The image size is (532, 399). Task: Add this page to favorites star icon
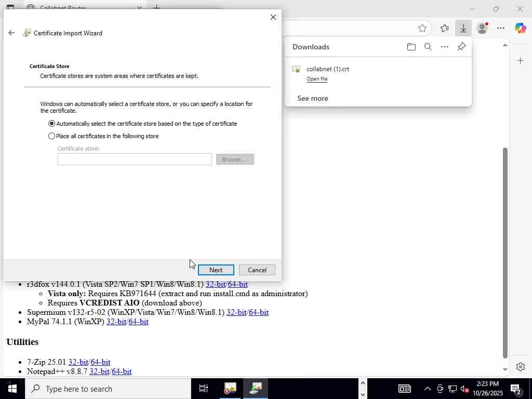point(422,28)
